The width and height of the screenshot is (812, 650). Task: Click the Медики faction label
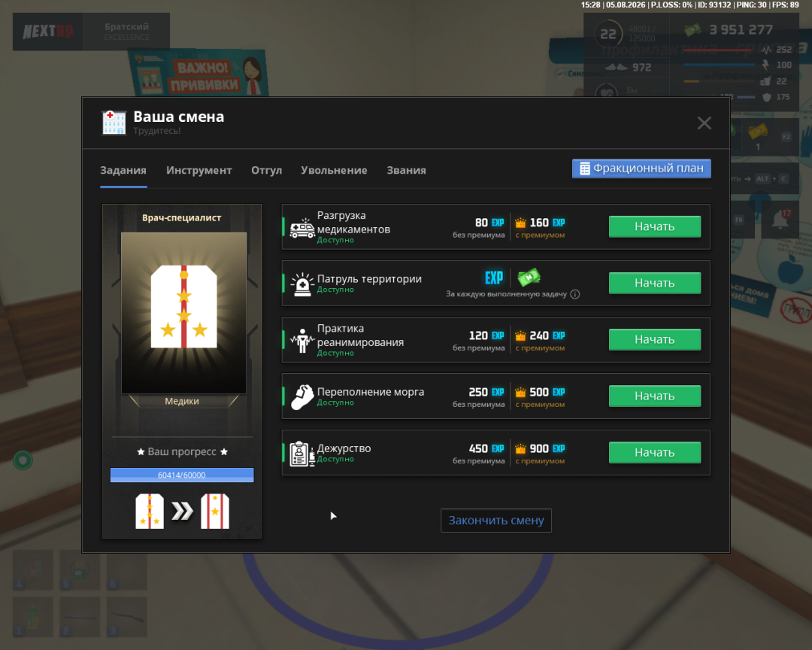[x=182, y=401]
